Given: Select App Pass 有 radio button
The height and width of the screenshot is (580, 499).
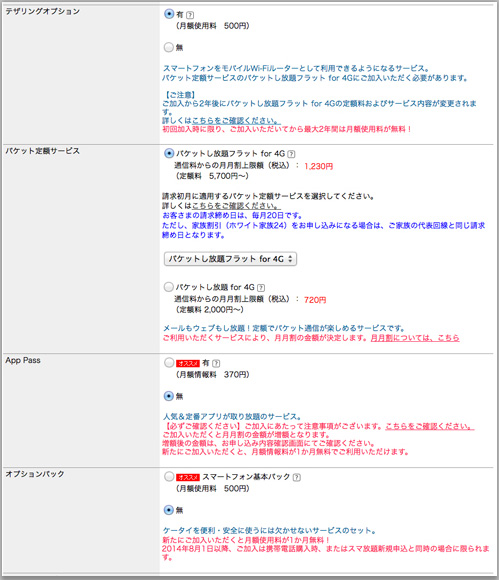Looking at the screenshot, I should click(169, 362).
